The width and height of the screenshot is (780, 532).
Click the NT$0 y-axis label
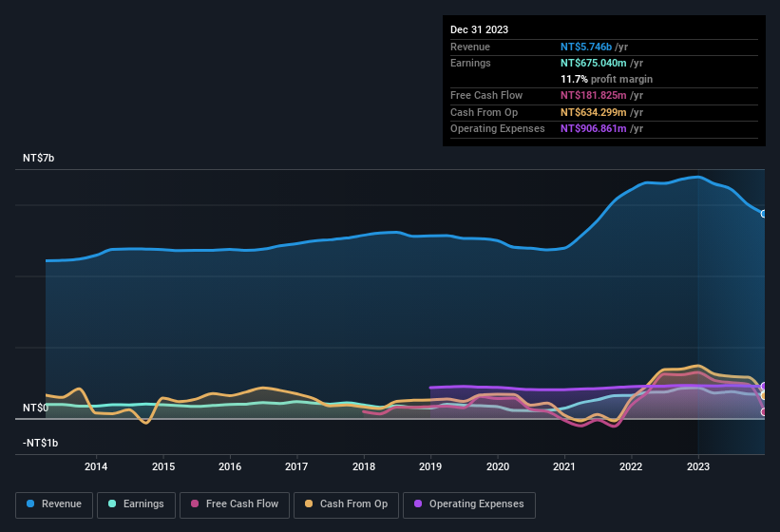pyautogui.click(x=35, y=408)
